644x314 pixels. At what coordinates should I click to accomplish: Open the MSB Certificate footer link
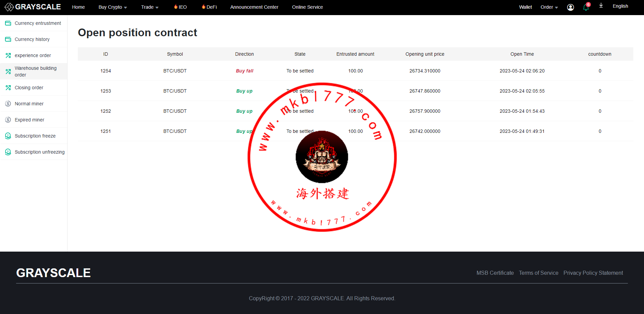pyautogui.click(x=495, y=273)
